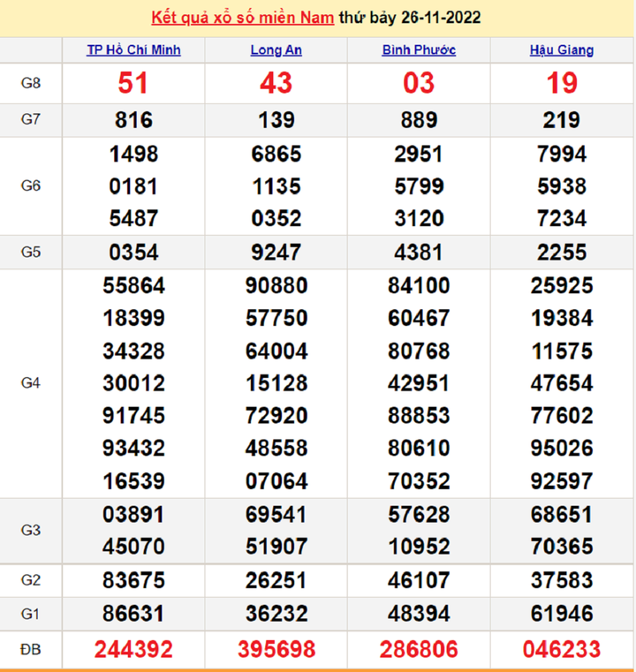Open the Long An province link

tap(276, 50)
